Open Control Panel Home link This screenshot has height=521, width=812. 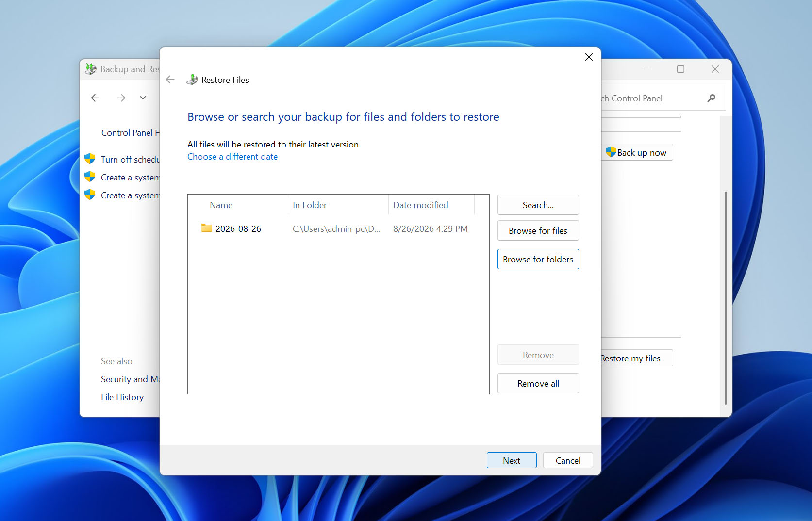(x=130, y=133)
